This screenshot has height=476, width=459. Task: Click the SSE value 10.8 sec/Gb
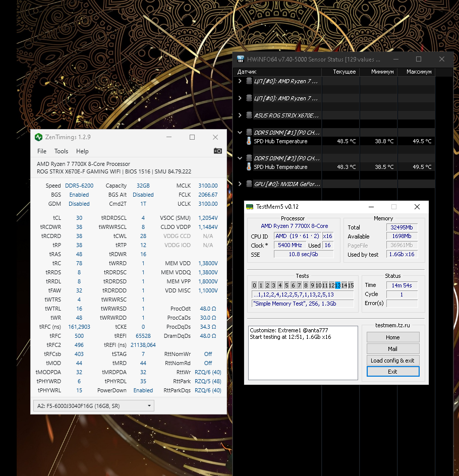tap(304, 254)
